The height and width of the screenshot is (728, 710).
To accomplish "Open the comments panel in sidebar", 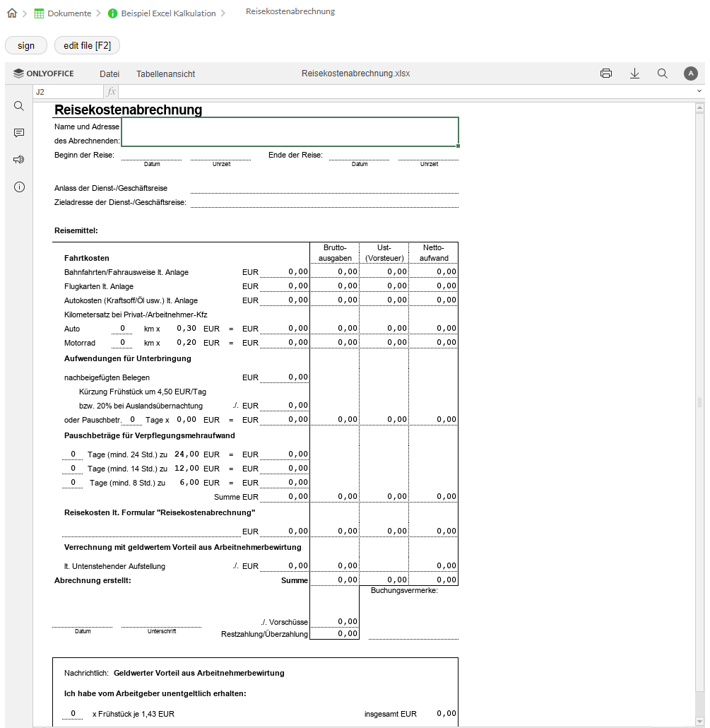I will (x=19, y=133).
